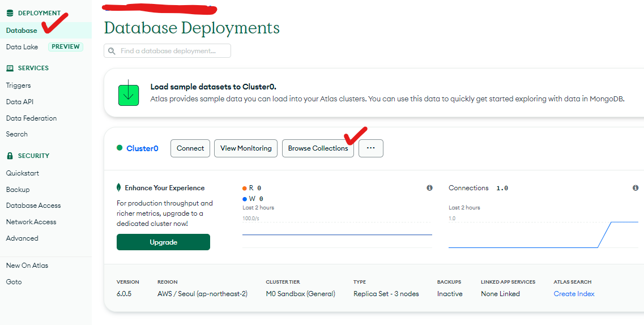This screenshot has height=325, width=644.
Task: Click the green load sample data icon
Action: pos(129,92)
